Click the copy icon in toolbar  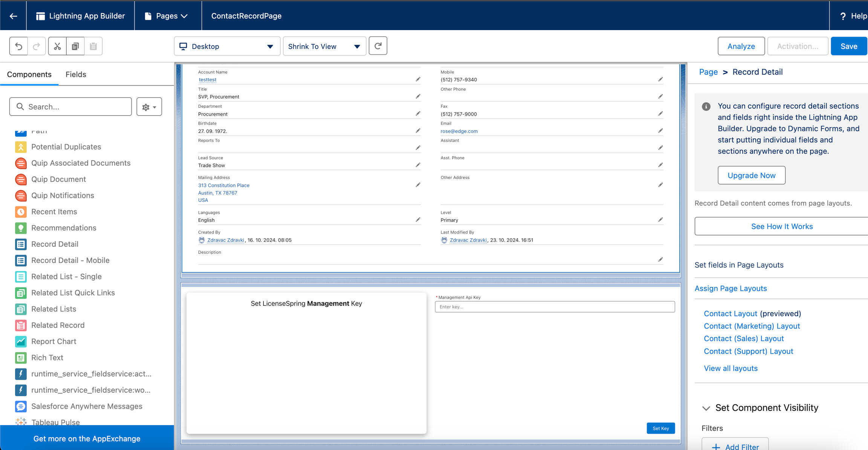[x=75, y=46]
